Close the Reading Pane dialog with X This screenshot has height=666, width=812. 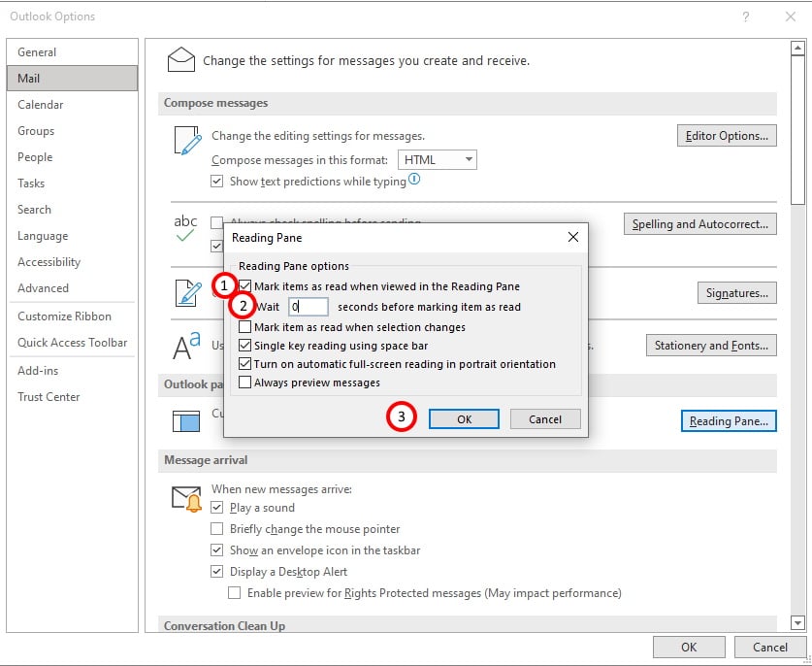tap(572, 237)
